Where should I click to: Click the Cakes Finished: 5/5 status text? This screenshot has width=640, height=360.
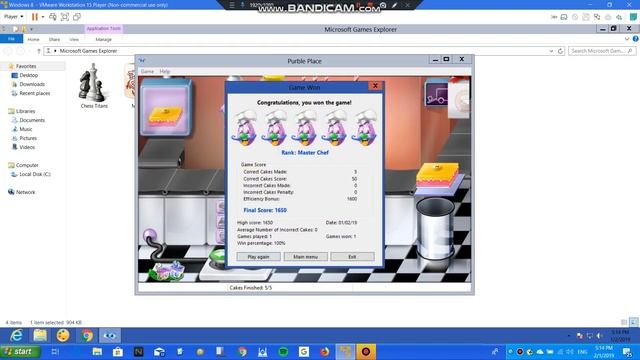coord(251,288)
